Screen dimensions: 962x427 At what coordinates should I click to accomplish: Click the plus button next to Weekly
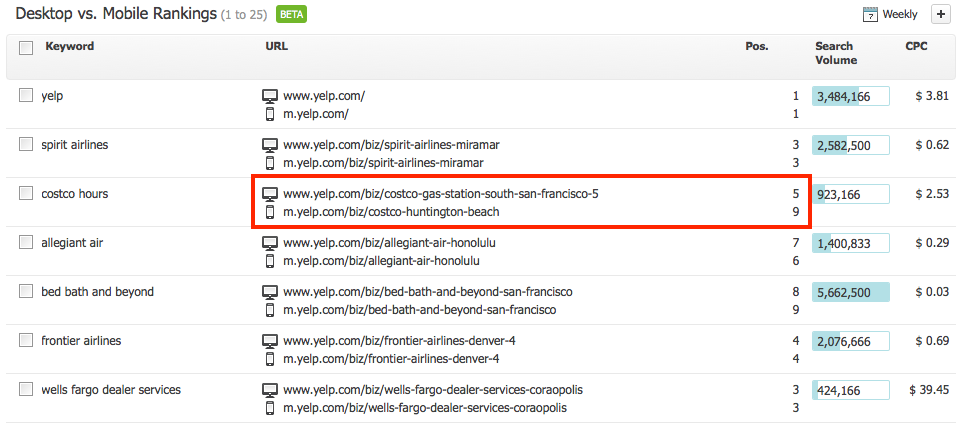click(x=941, y=15)
